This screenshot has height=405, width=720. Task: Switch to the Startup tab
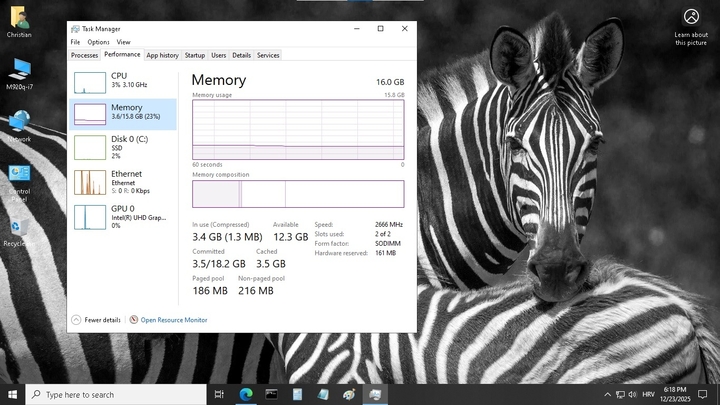coord(194,55)
